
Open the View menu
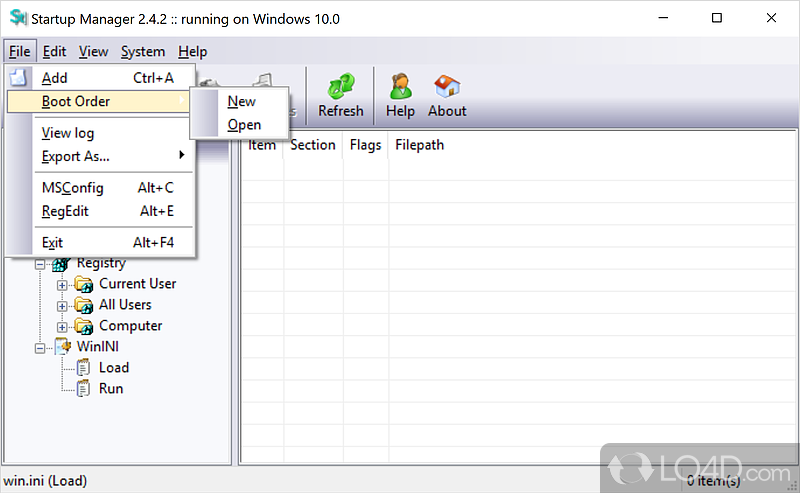tap(93, 52)
